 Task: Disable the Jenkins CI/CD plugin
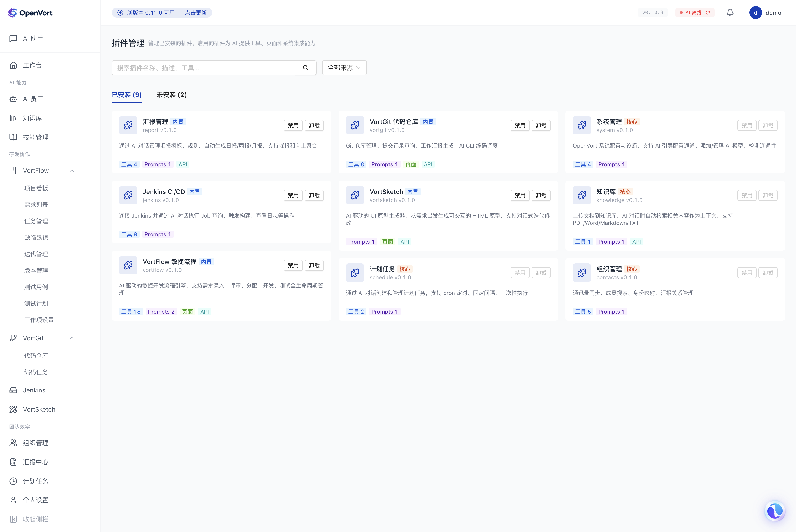(x=293, y=195)
